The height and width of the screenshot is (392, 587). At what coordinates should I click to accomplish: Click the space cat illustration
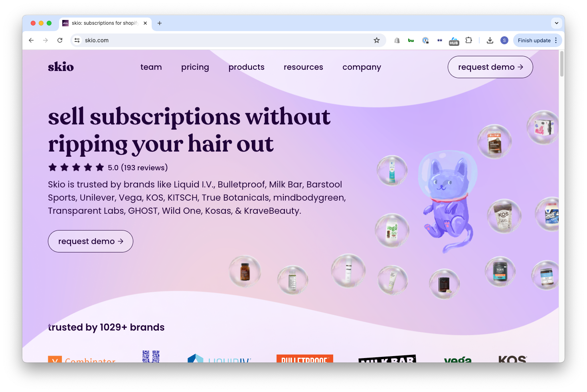pos(448,201)
